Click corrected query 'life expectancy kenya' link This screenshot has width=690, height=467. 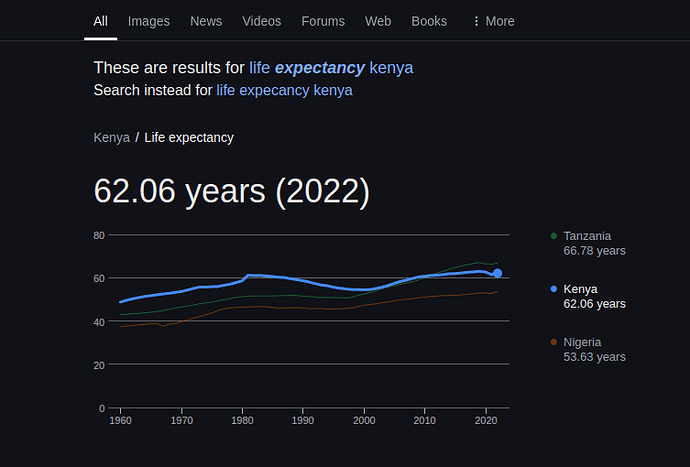[331, 68]
